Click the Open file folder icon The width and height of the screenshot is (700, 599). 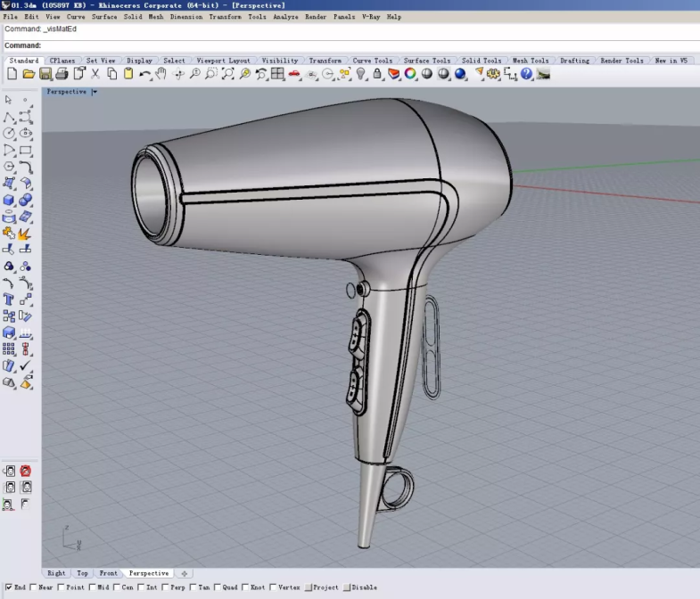pyautogui.click(x=29, y=74)
